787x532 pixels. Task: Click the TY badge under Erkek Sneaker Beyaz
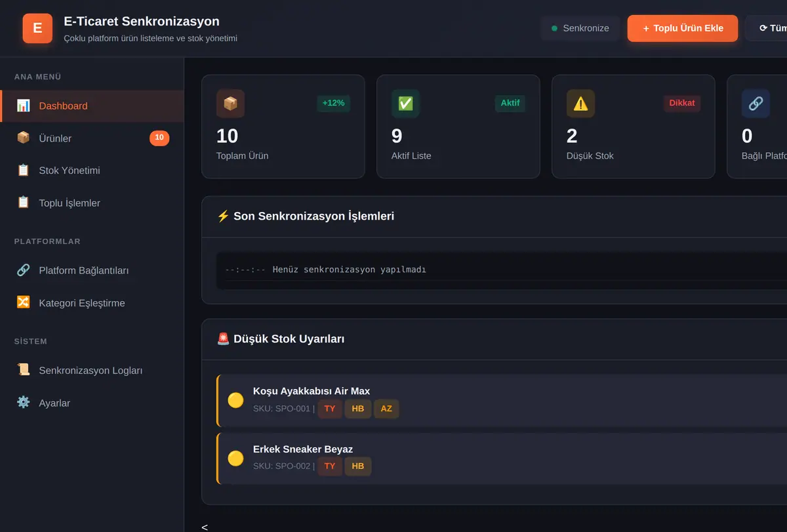(330, 466)
